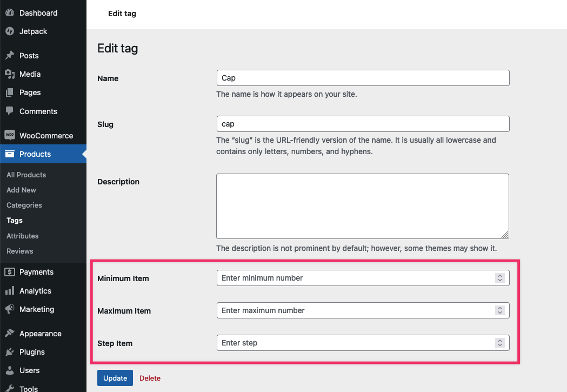Click the Edit tag page heading
Viewport: 567px width, 392px height.
[117, 48]
